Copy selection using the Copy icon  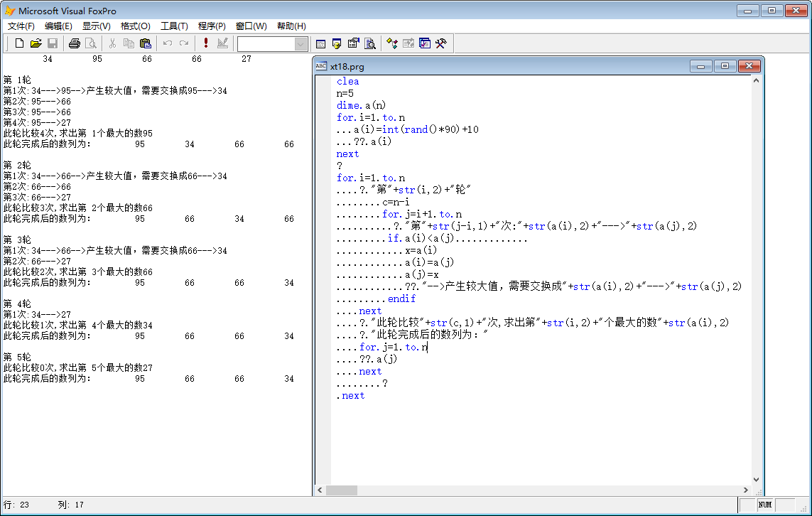click(x=129, y=43)
